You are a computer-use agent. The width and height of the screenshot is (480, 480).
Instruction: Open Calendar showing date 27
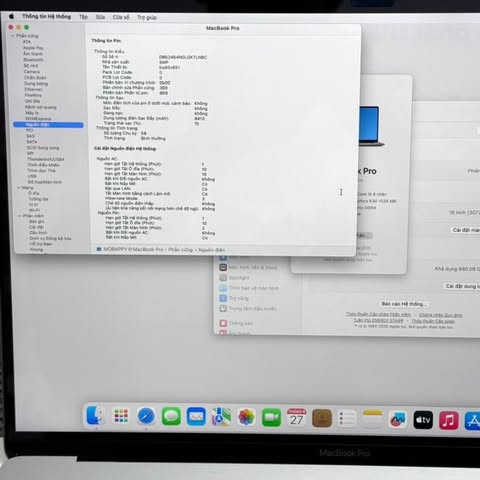pyautogui.click(x=296, y=418)
